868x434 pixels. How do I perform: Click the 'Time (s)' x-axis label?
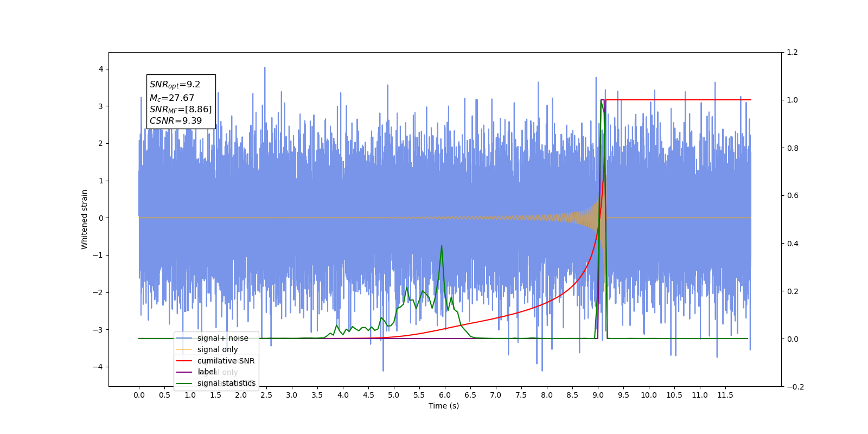click(x=444, y=406)
